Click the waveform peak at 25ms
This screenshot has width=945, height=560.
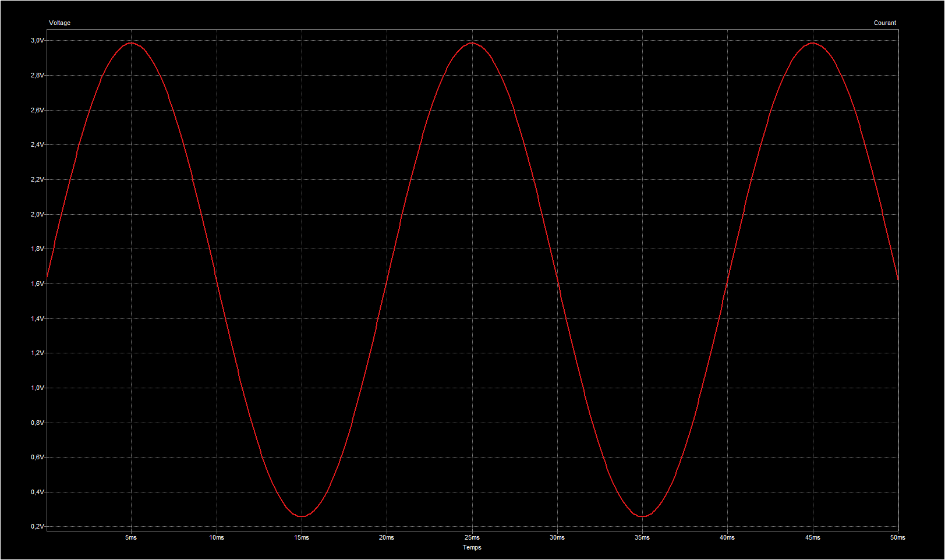(472, 43)
